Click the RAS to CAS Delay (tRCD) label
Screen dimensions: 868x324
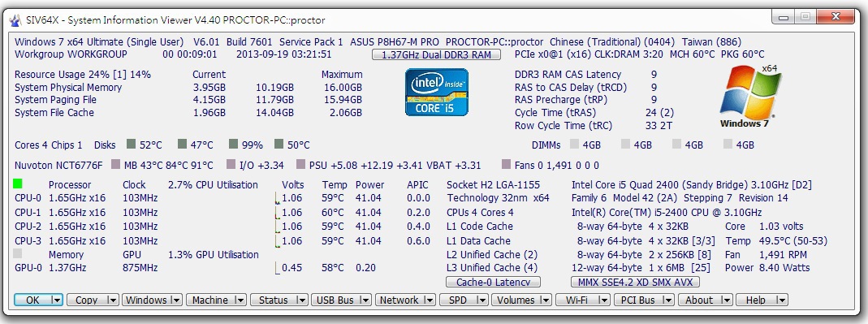click(570, 88)
